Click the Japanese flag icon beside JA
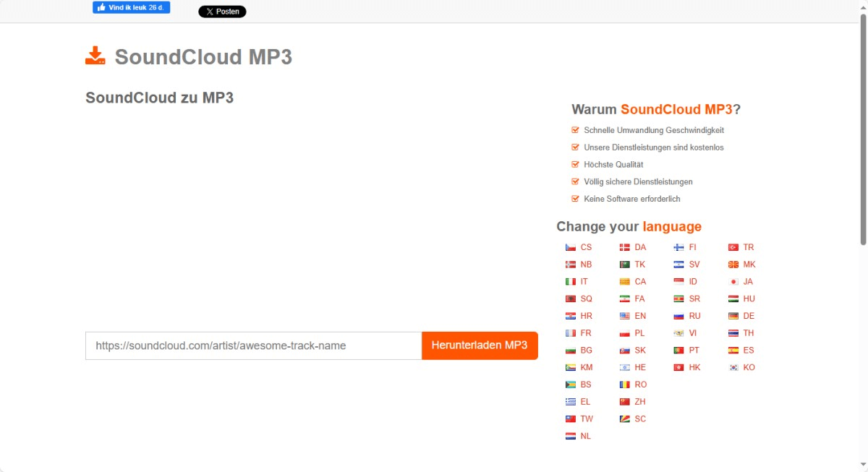The image size is (868, 472). tap(733, 282)
